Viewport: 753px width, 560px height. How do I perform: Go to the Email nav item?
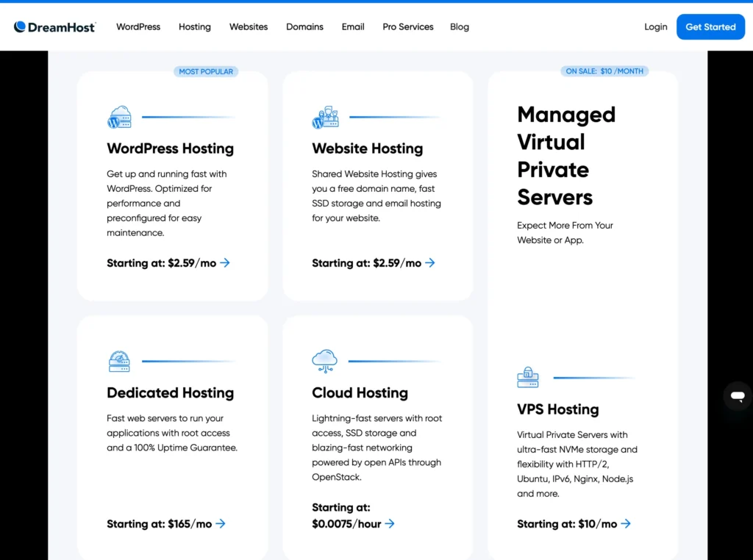pos(353,27)
